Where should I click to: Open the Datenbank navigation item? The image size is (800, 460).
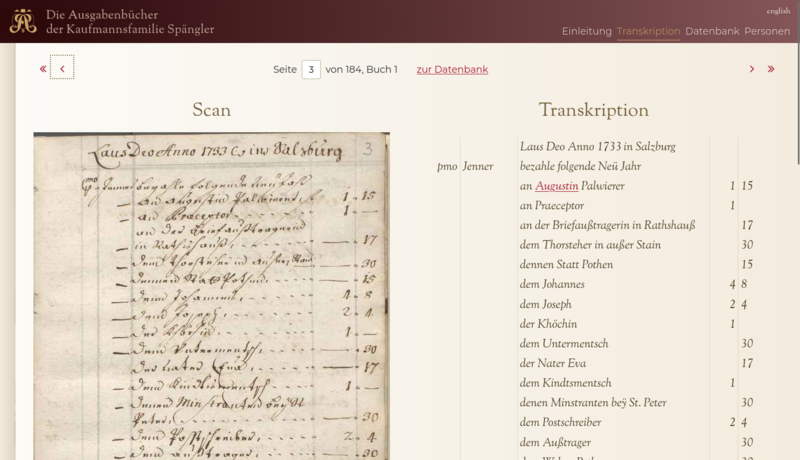point(712,31)
